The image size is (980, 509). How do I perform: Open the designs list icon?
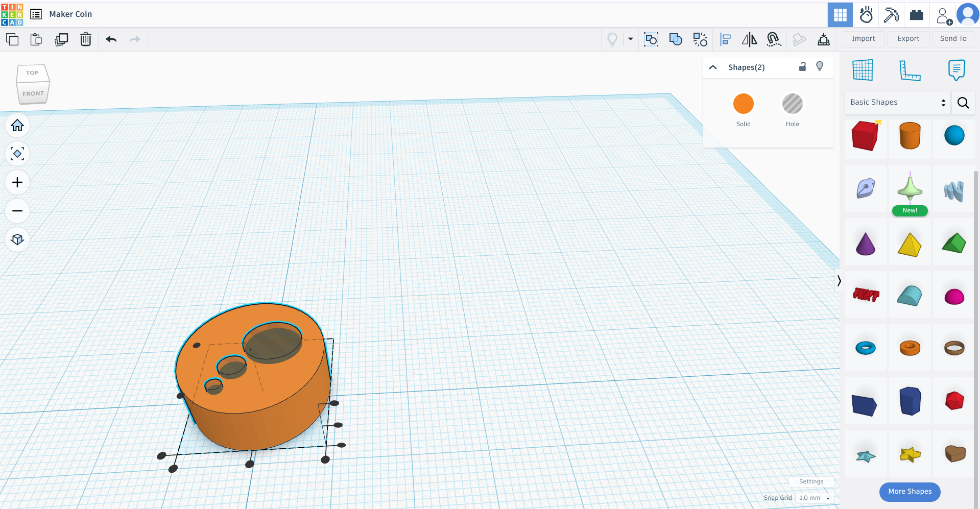36,14
